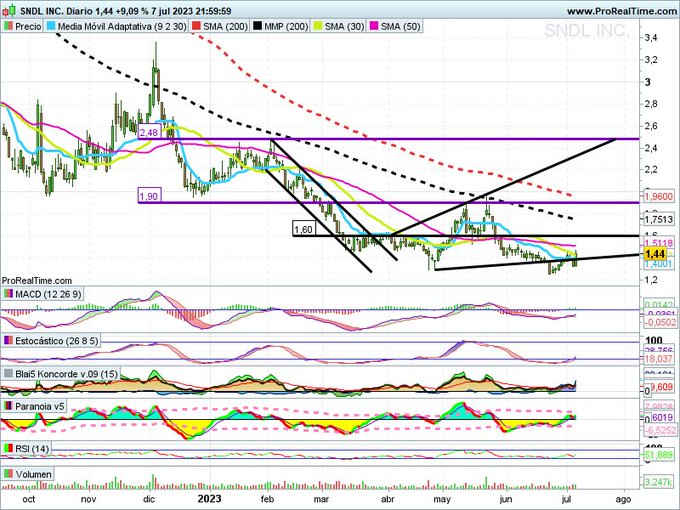Screen dimensions: 680x510
Task: Click the Paranoia v5 indicator icon
Action: [x=8, y=406]
